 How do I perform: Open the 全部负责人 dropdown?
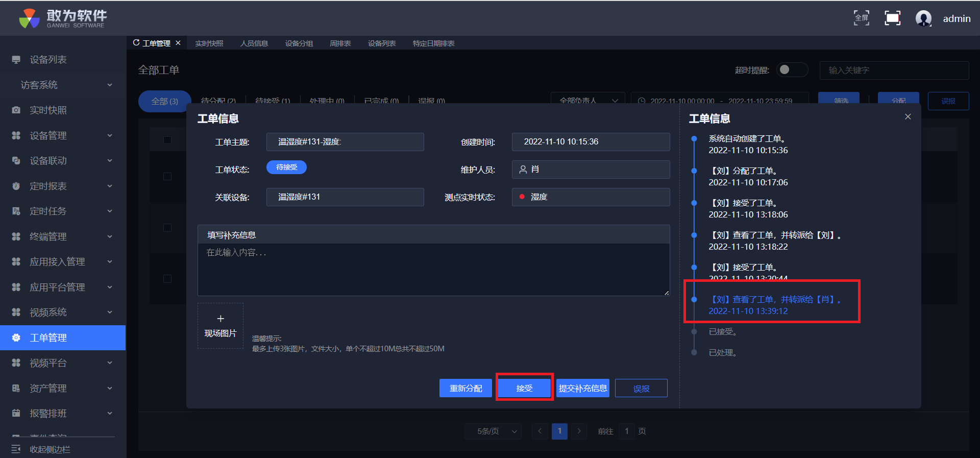587,101
